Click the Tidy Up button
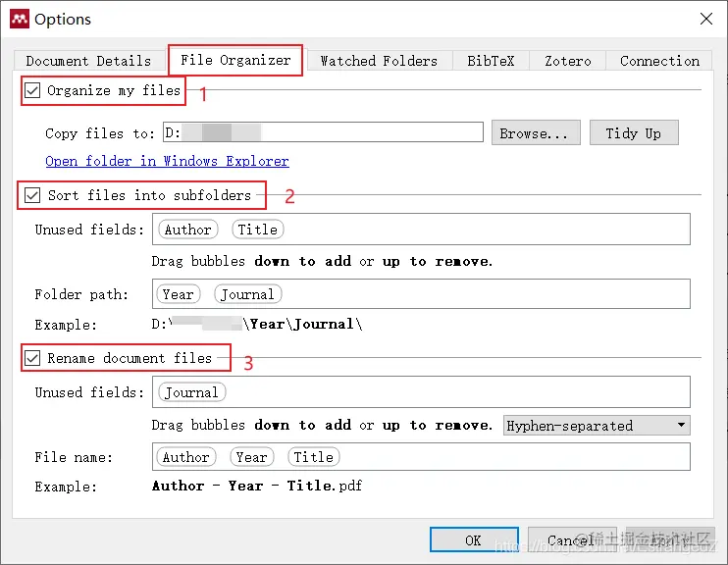This screenshot has width=728, height=565. point(634,132)
